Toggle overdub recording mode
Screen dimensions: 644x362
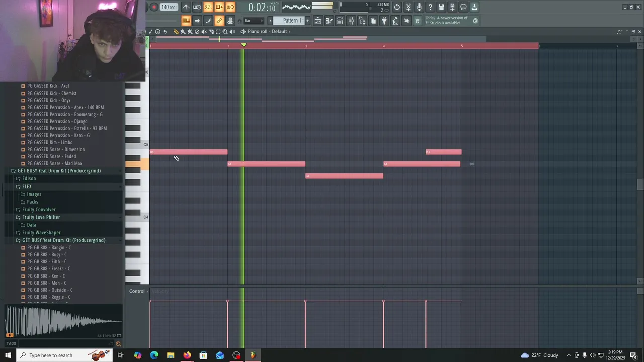[x=219, y=7]
